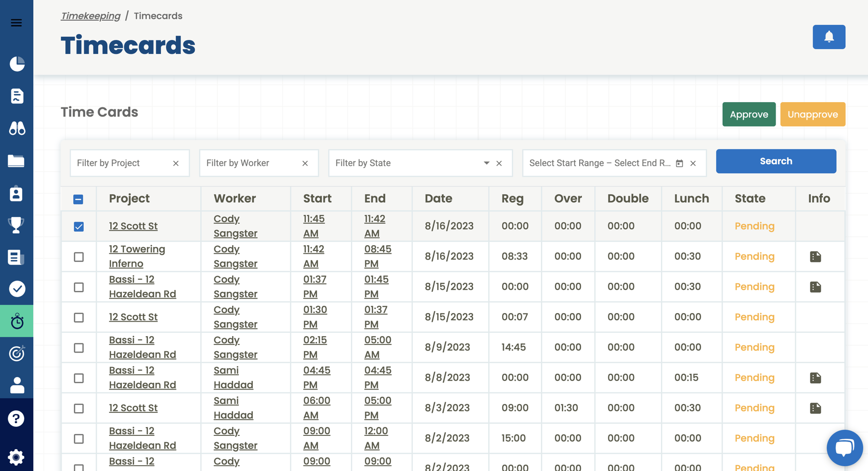Expand the Filter by State dropdown

coord(486,163)
